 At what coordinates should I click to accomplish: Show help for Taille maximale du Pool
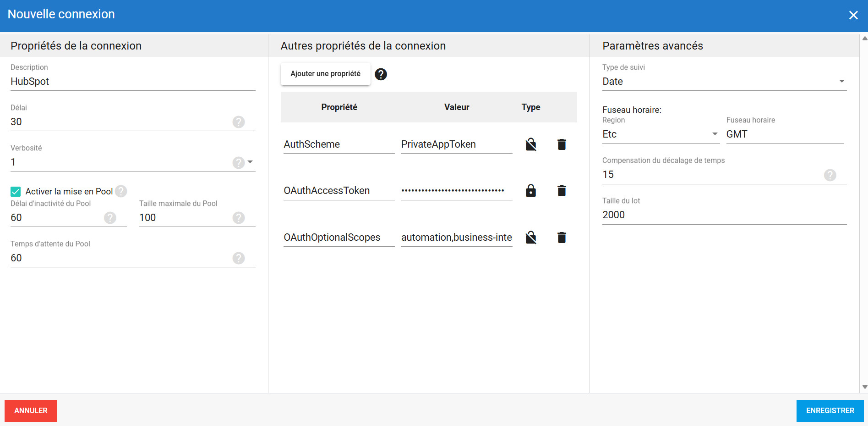[x=239, y=218]
